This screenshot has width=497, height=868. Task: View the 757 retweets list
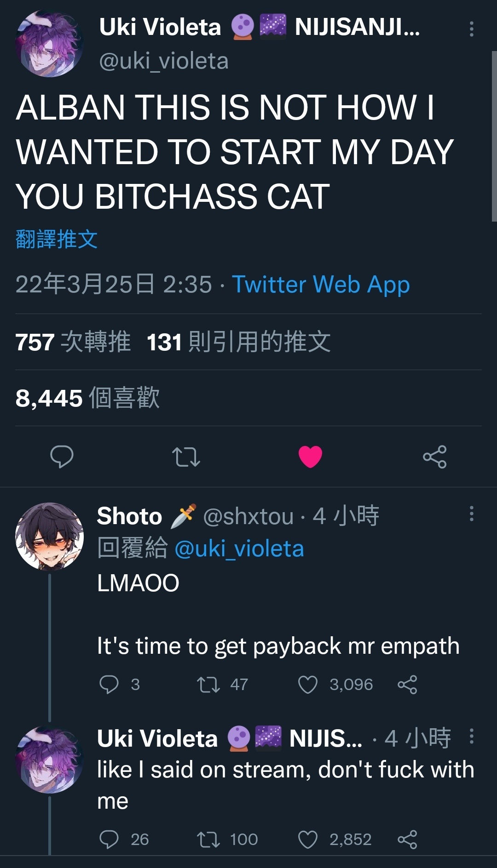(73, 342)
